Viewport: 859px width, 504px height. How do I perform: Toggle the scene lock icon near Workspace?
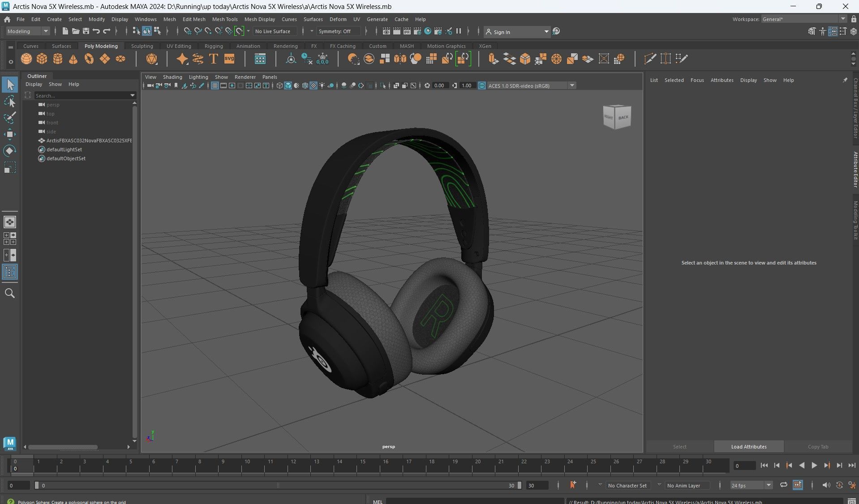pos(854,19)
